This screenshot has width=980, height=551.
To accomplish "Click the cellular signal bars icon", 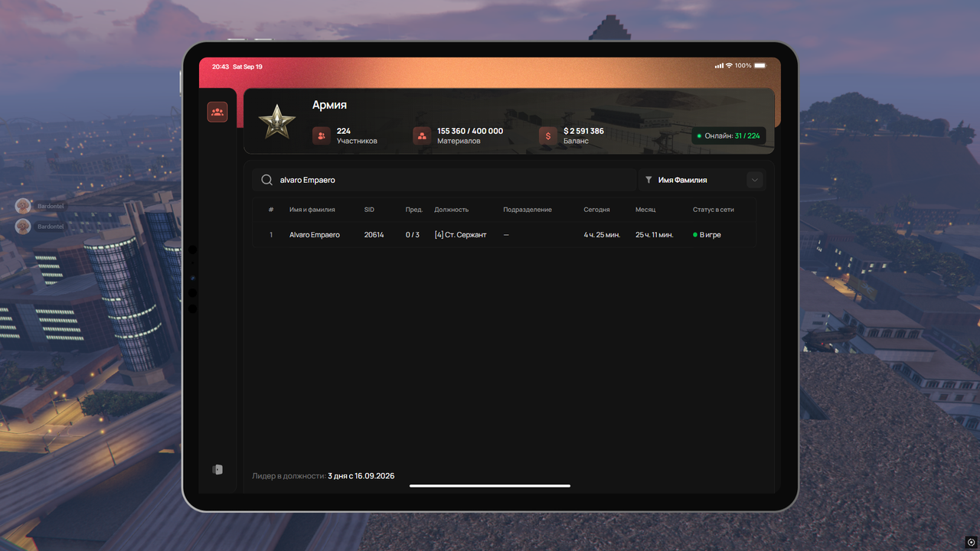I will 719,66.
